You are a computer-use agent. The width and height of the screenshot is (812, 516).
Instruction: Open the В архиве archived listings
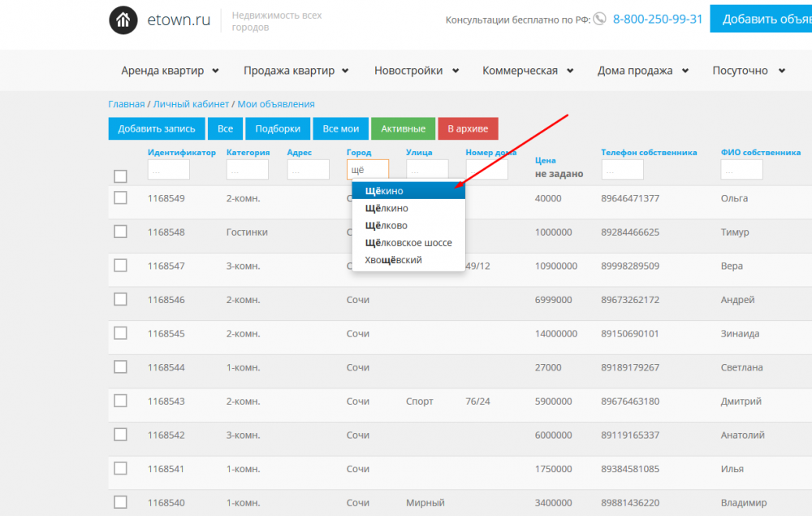point(468,128)
